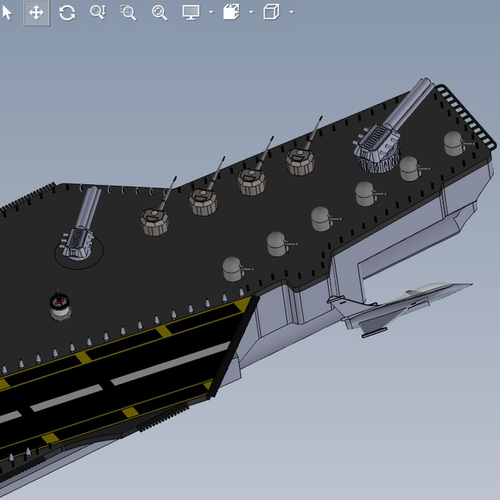
Task: Select the dome turret nearest the bow
Action: coord(456,144)
